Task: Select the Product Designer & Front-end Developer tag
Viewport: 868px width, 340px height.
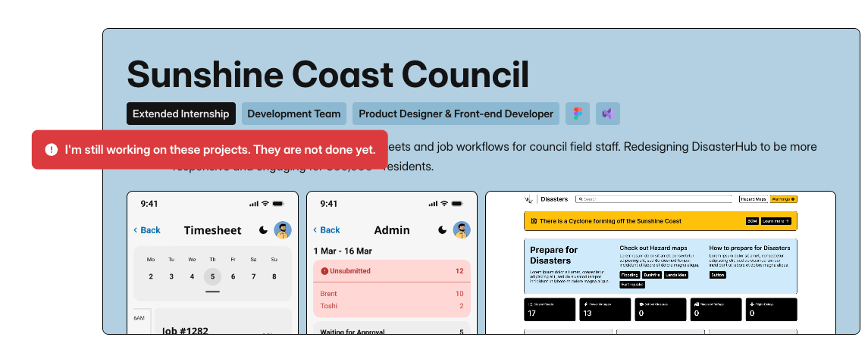Action: coord(456,114)
